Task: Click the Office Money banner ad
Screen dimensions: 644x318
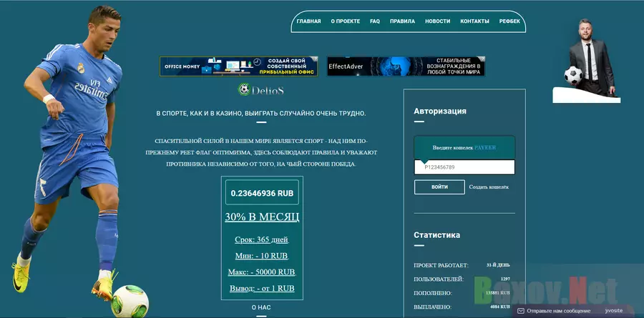Action: 238,66
